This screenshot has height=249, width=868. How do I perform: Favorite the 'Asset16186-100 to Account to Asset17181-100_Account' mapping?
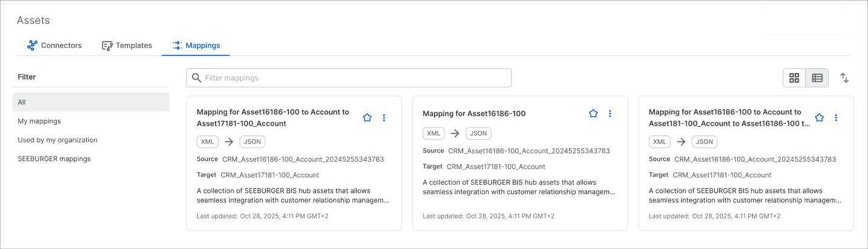coord(367,118)
